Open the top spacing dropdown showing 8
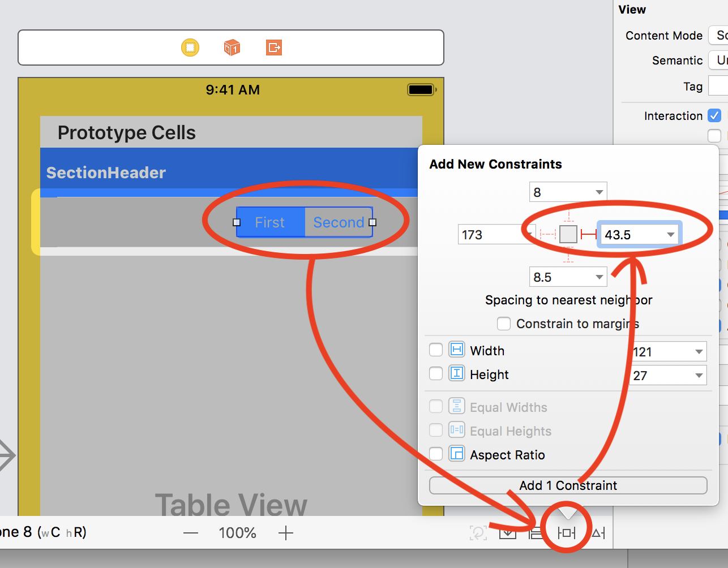The height and width of the screenshot is (568, 728). [568, 191]
